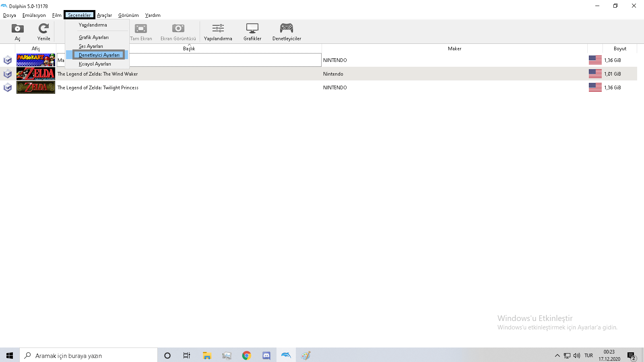This screenshot has height=362, width=644.
Task: Click the Dolphin taskbar icon
Action: [x=286, y=355]
